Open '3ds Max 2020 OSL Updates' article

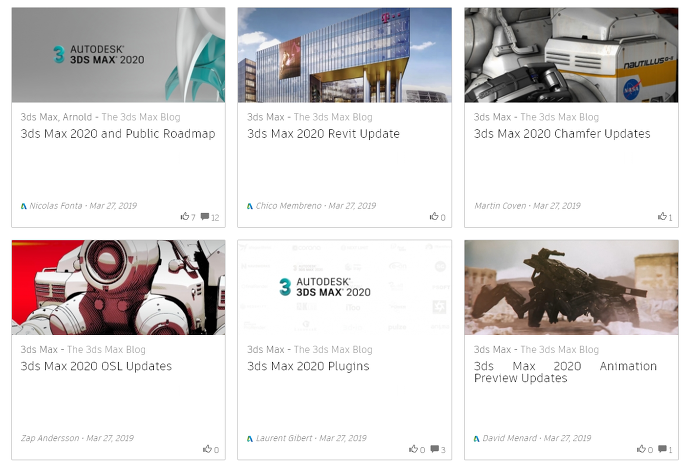point(96,366)
